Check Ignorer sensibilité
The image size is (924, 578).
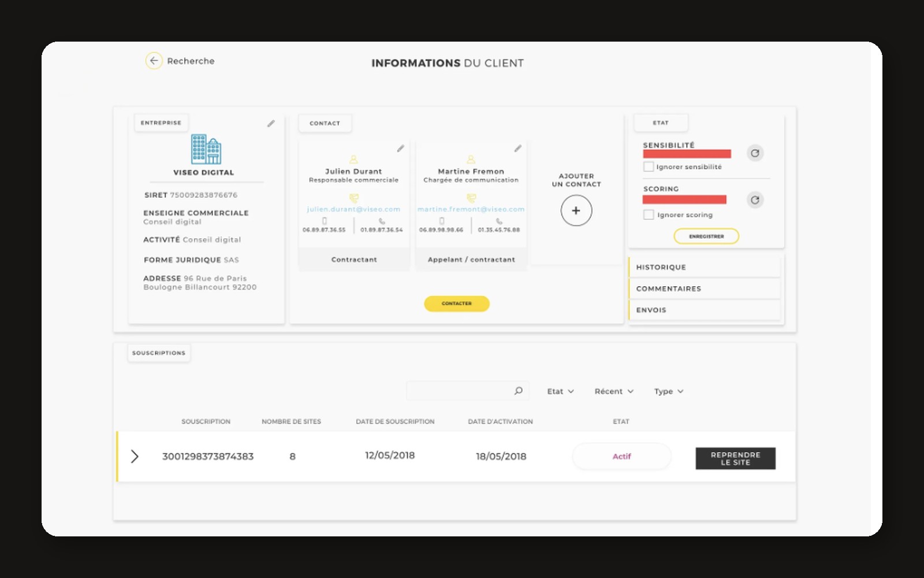point(649,166)
